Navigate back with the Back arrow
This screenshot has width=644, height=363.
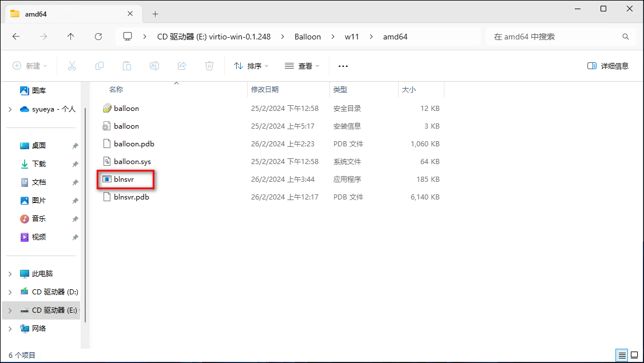[x=16, y=37]
